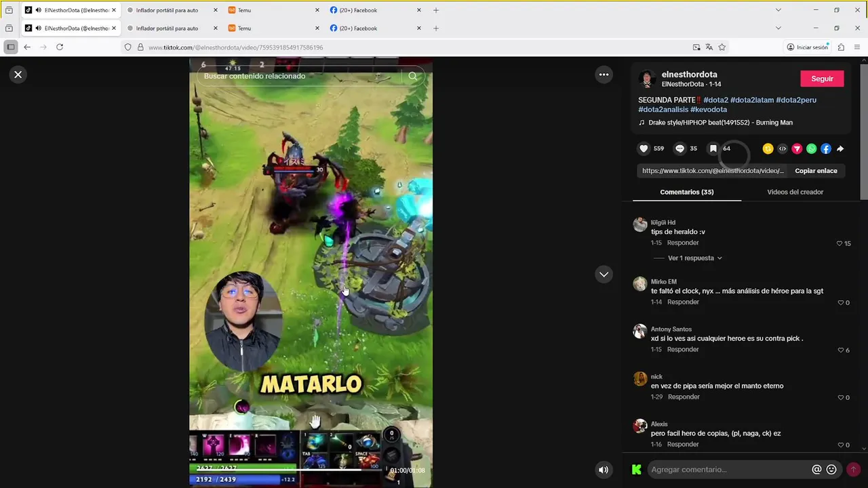Repost using the yellow repost icon
Screen dimensions: 868x488
coord(768,148)
